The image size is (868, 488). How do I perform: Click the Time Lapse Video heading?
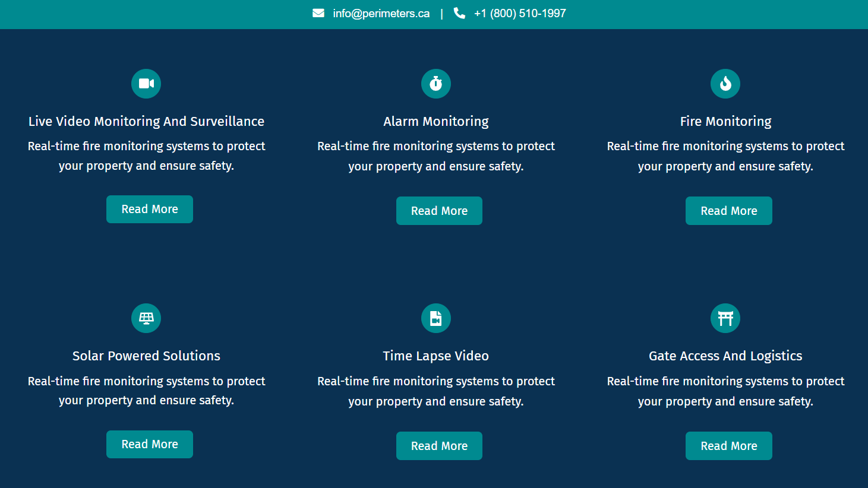(435, 356)
